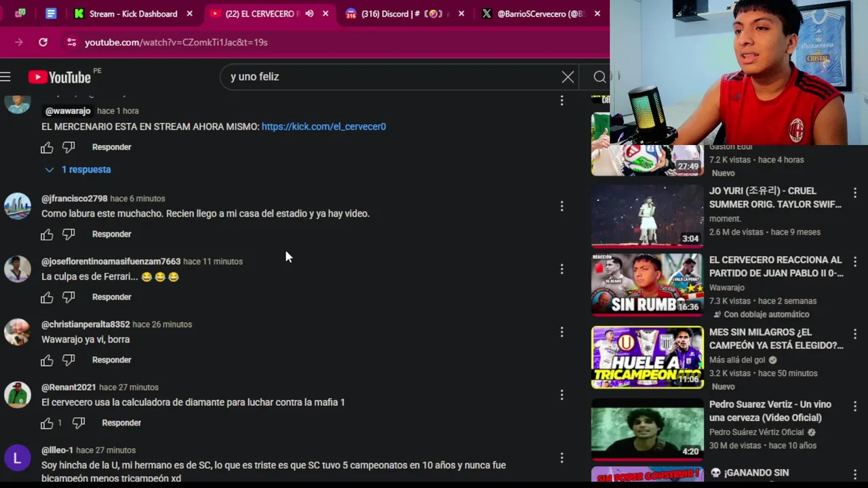Like the 'Wawarajo ya vi, borra' comment
The height and width of the screenshot is (488, 868).
tap(47, 361)
